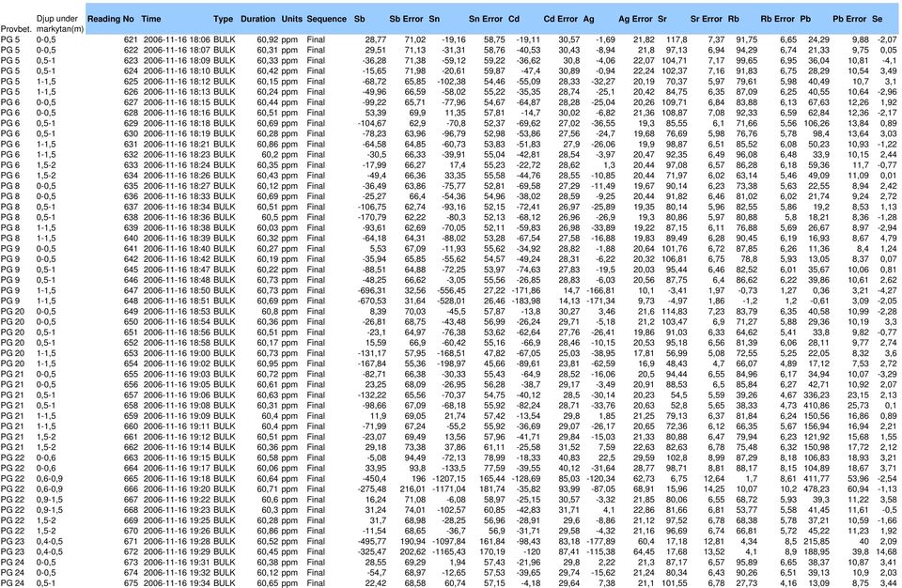Click Se value 14,68

coord(886,551)
